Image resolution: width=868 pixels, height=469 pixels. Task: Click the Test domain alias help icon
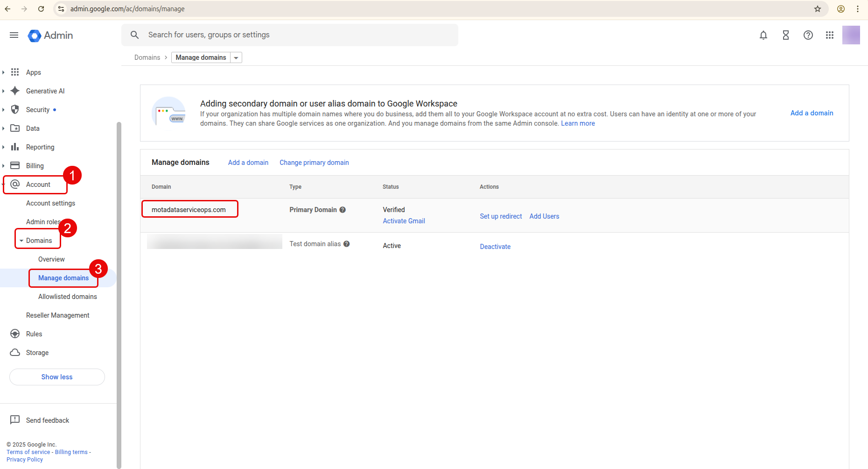pyautogui.click(x=347, y=244)
